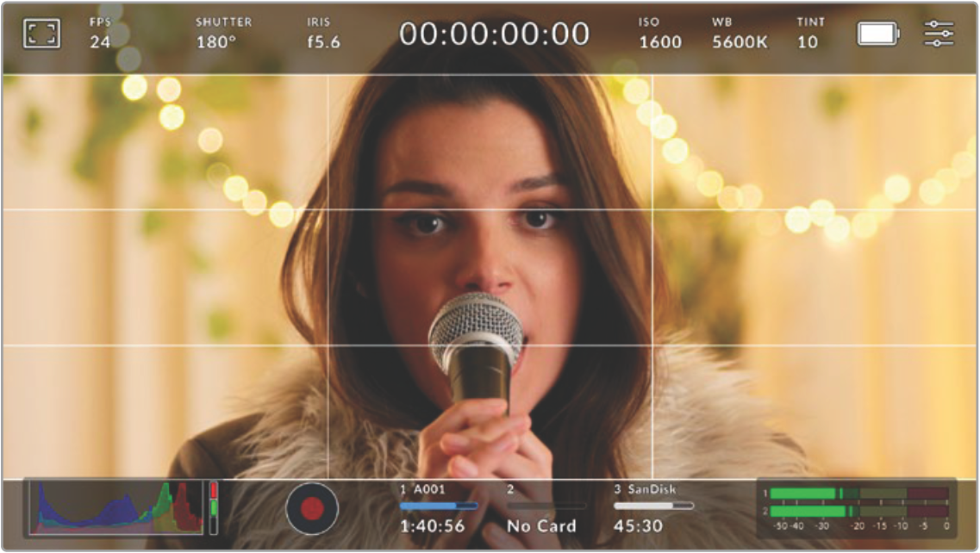Open the LCD monitor options icon
Image resolution: width=980 pixels, height=553 pixels.
pos(42,33)
